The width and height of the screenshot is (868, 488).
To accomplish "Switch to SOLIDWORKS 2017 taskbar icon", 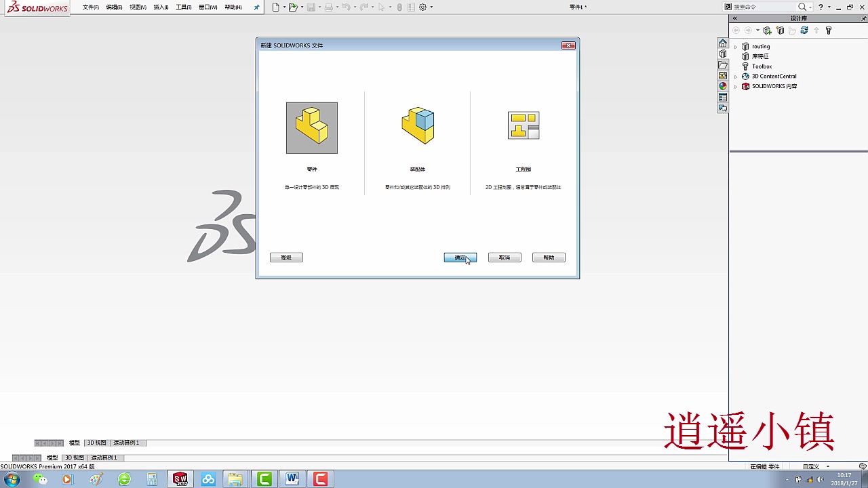I will pos(180,479).
